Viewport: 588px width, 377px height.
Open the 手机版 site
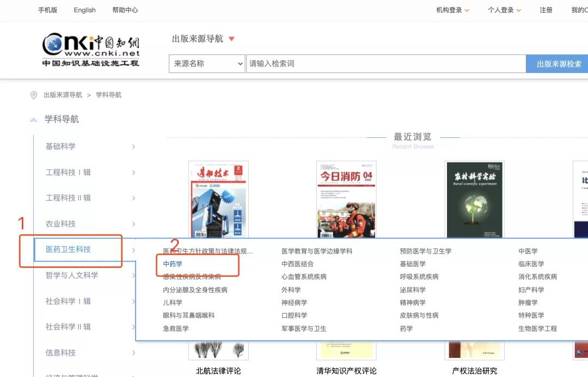(45, 10)
